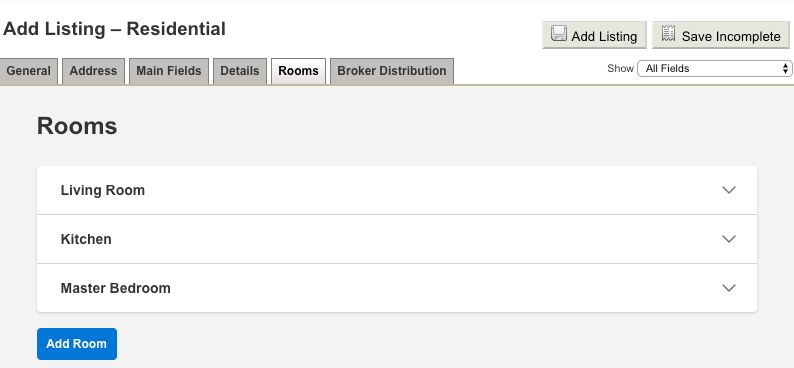Switch to the Address tab
Viewport: 794px width, 368px height.
[x=93, y=71]
